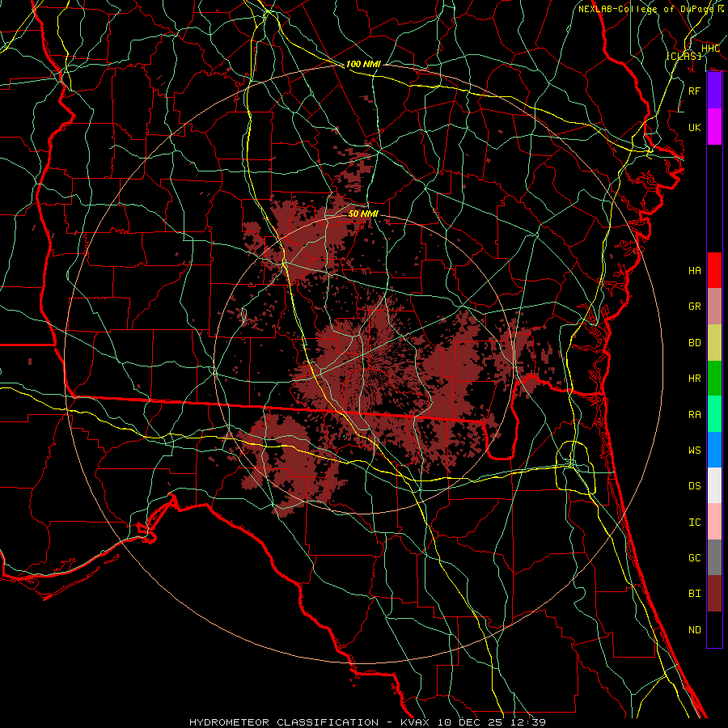Image resolution: width=728 pixels, height=728 pixels.
Task: Click the 'ND' legend label
Action: 695,630
